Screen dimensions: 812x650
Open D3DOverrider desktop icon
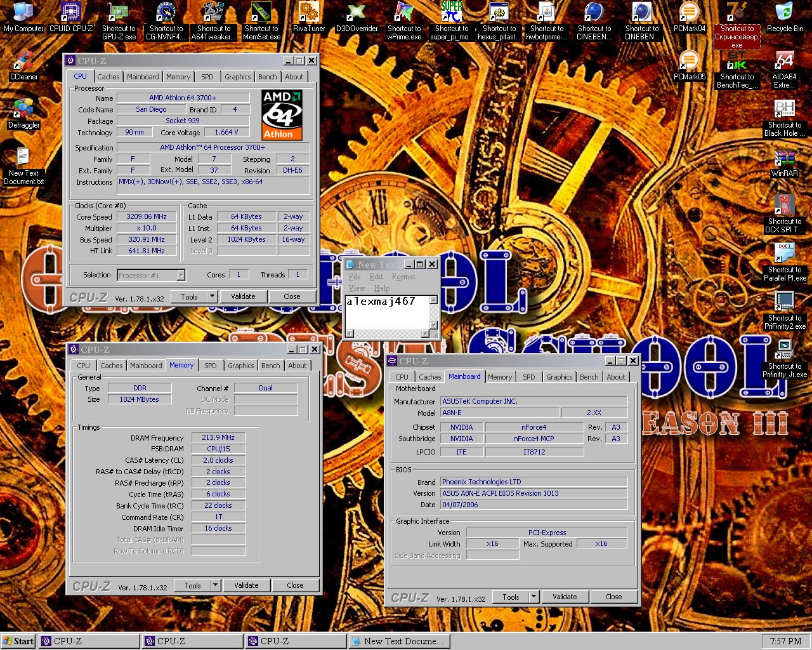[357, 17]
